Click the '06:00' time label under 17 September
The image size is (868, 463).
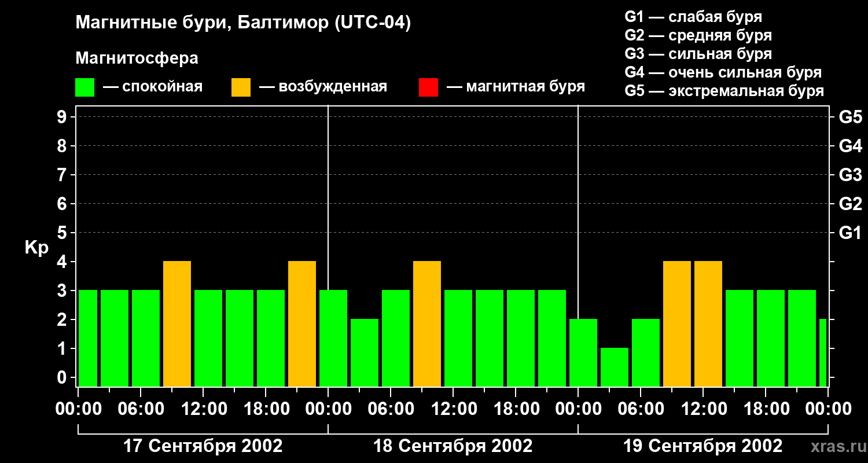tap(141, 409)
